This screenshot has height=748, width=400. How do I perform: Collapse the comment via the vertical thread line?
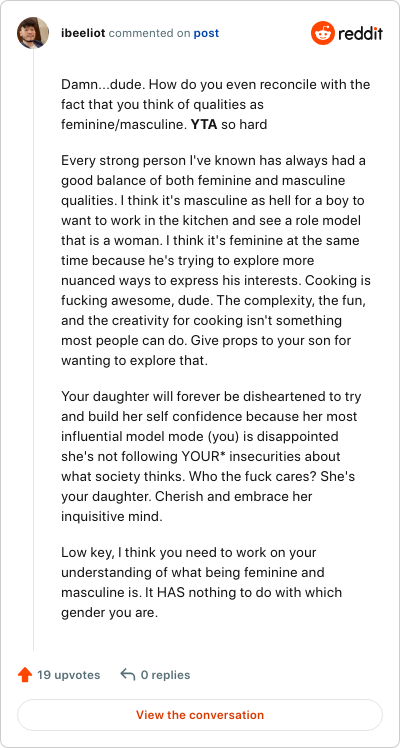pyautogui.click(x=33, y=350)
